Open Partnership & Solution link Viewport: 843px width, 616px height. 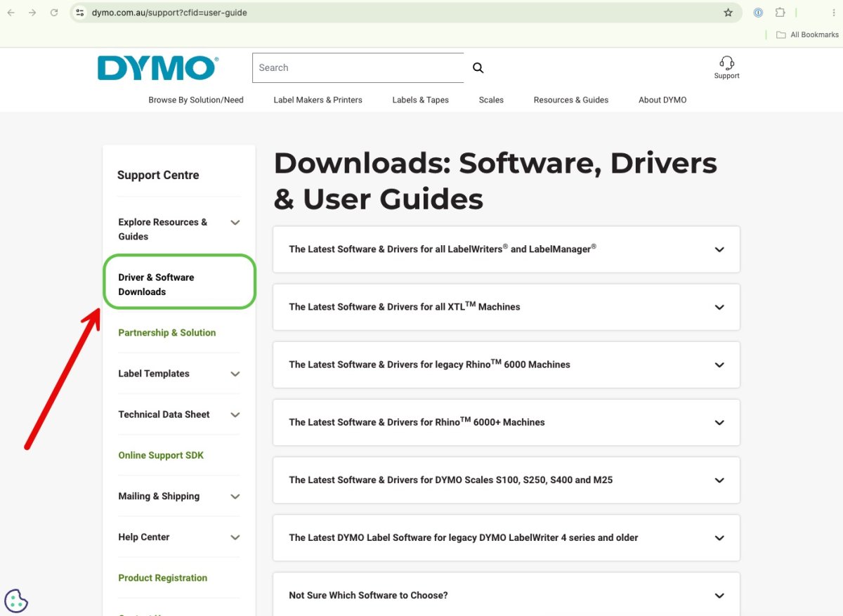pyautogui.click(x=167, y=333)
